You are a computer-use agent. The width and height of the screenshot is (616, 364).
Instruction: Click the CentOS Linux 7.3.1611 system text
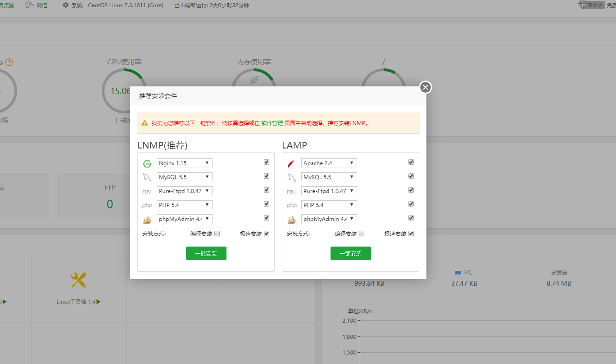click(x=126, y=5)
